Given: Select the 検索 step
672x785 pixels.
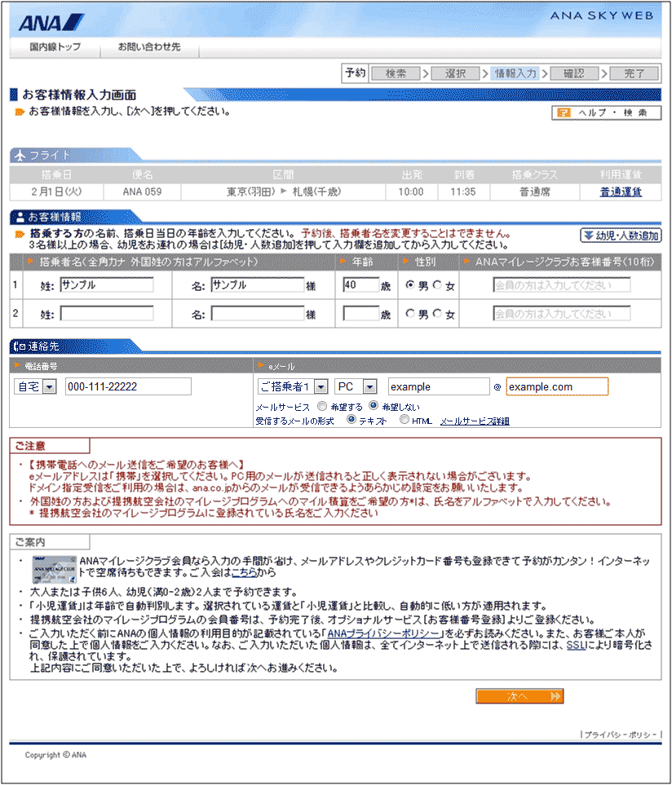Looking at the screenshot, I should [396, 73].
